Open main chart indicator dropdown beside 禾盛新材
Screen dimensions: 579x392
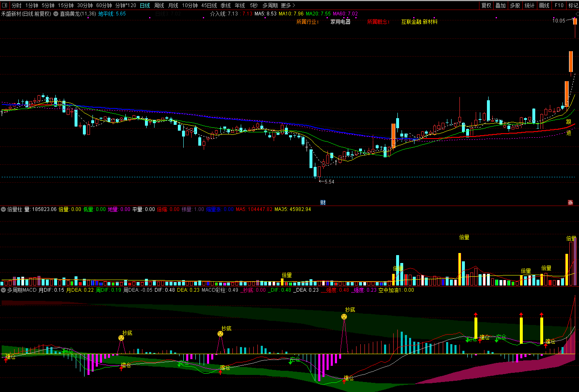pos(56,14)
